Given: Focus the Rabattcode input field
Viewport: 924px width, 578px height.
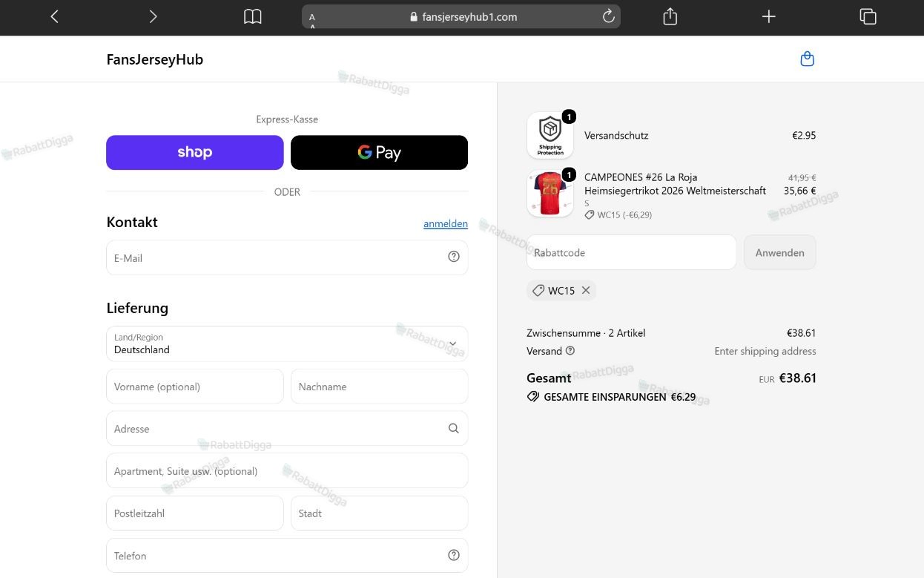Looking at the screenshot, I should pos(631,252).
